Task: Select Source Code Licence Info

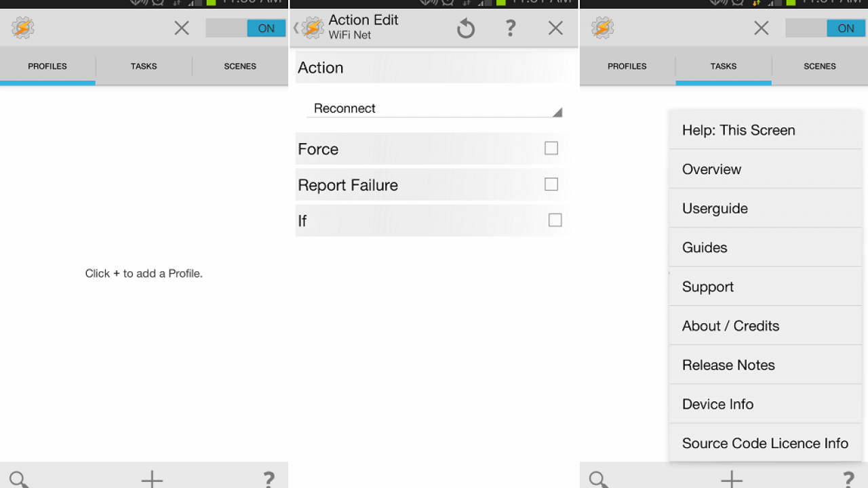Action: 765,443
